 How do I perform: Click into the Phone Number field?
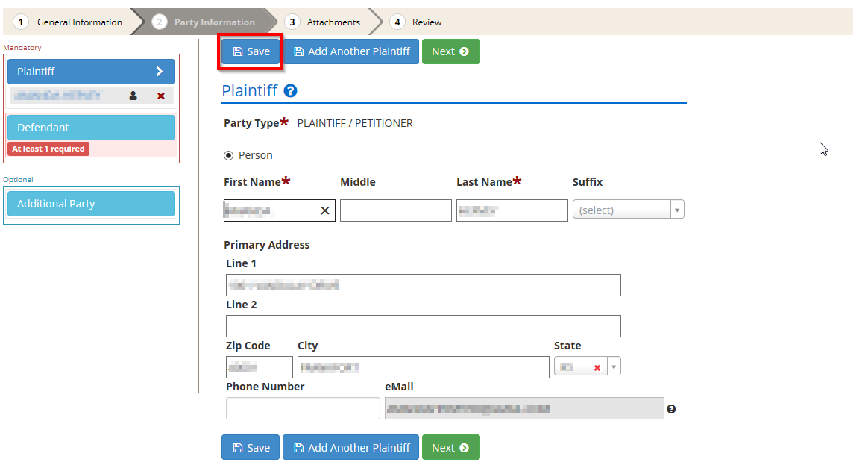pos(303,408)
